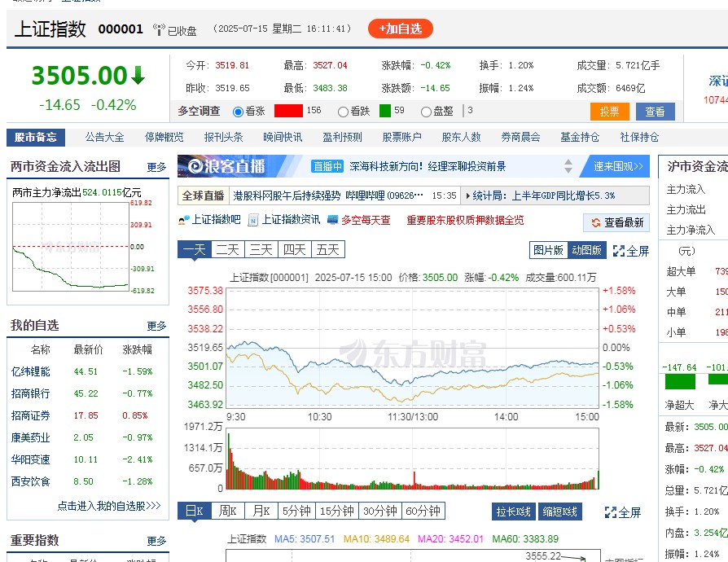The image size is (728, 562).
Task: Click the 两市主力净流出 mini chart
Action: coord(71,247)
